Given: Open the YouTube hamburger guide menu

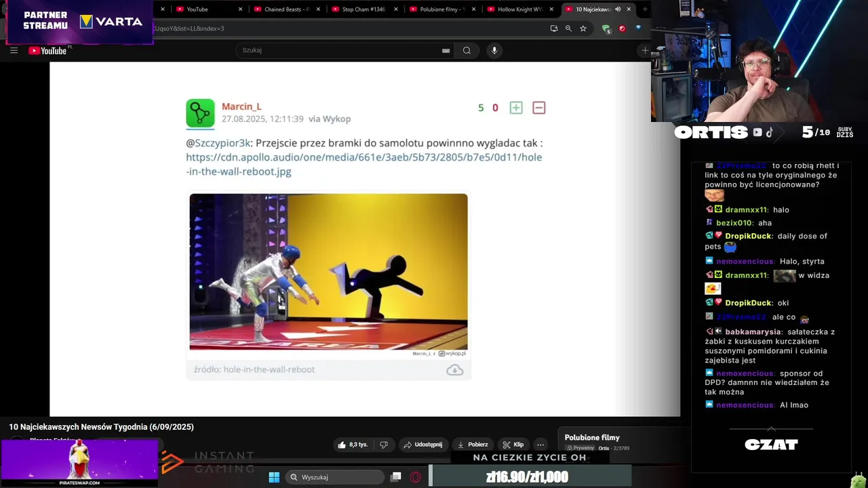Looking at the screenshot, I should [x=14, y=51].
